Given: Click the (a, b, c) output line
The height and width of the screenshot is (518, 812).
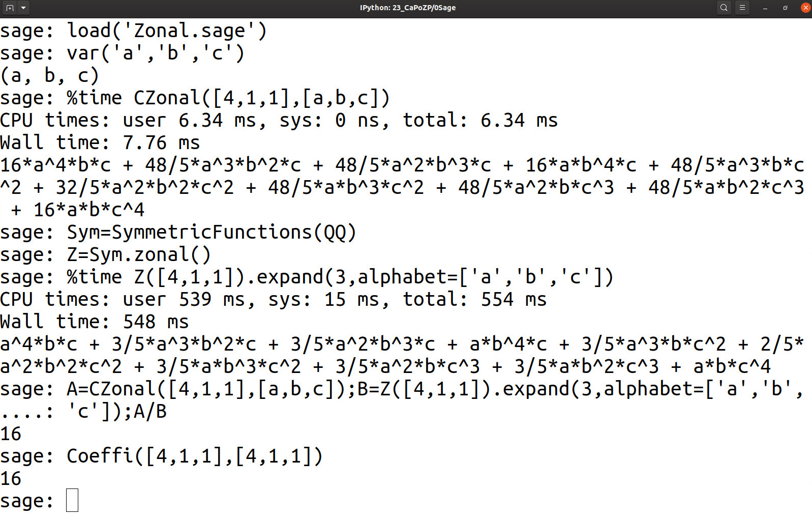Looking at the screenshot, I should pyautogui.click(x=49, y=75).
